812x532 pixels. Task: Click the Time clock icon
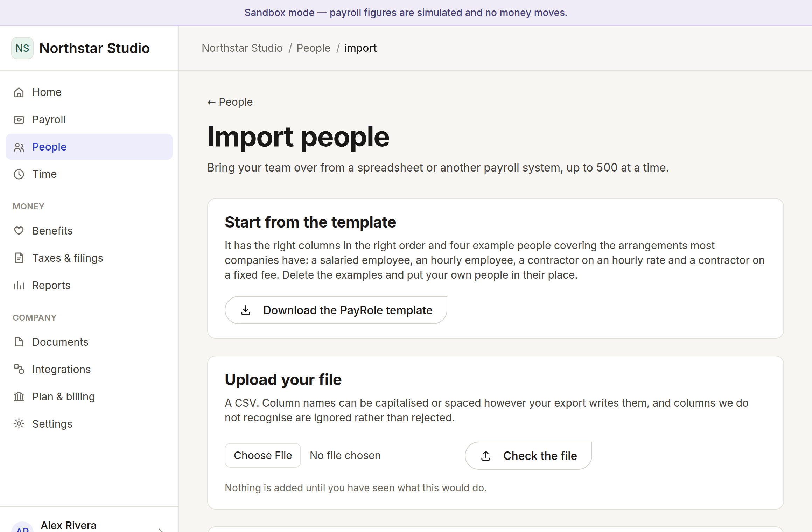19,174
